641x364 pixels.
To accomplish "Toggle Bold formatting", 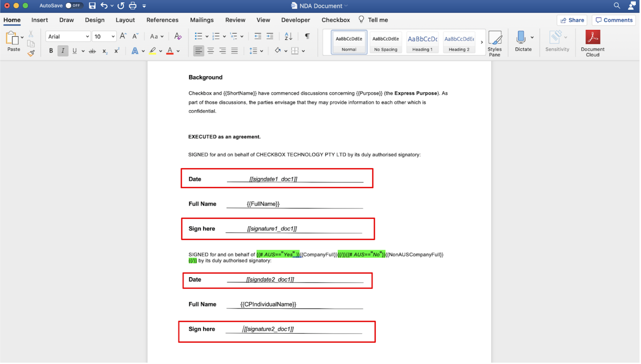I will (x=51, y=51).
